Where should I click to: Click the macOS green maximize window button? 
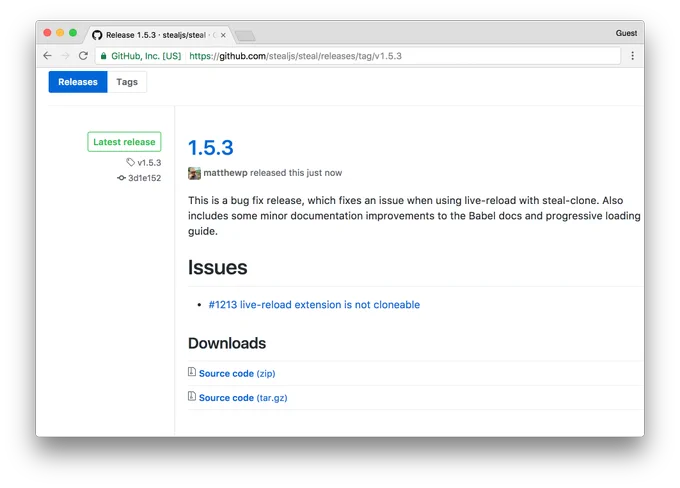[73, 33]
